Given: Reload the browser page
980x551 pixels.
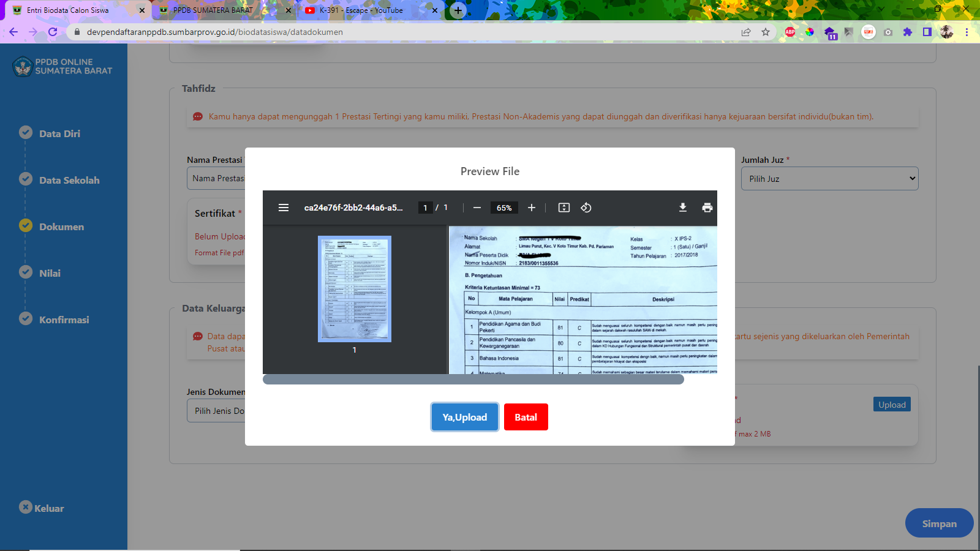Looking at the screenshot, I should tap(53, 32).
